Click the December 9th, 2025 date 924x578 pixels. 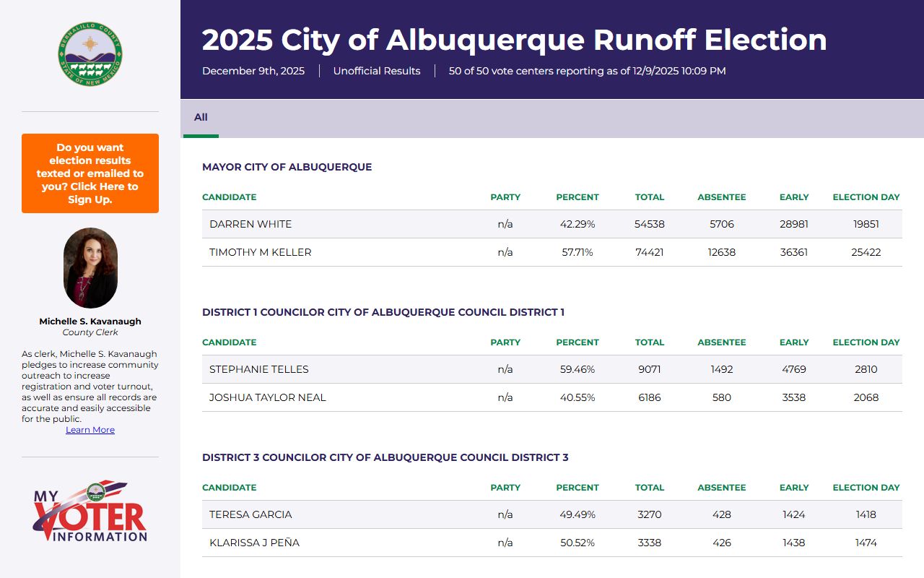point(253,71)
